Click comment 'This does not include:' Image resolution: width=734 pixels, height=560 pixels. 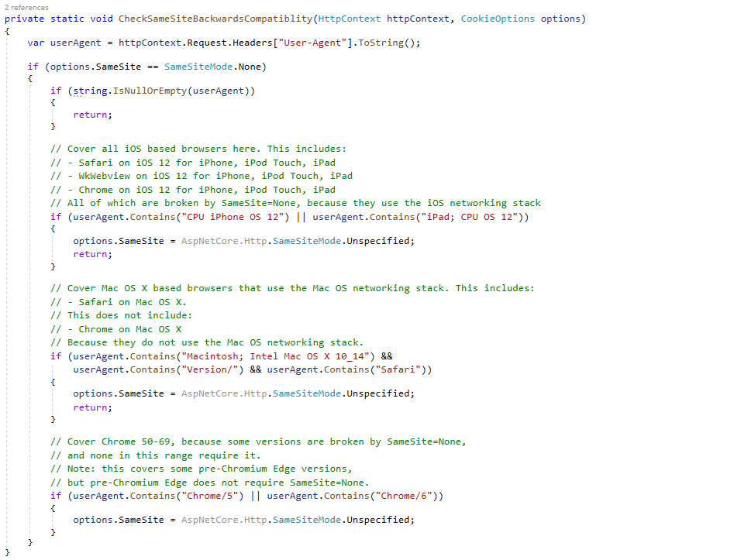121,315
